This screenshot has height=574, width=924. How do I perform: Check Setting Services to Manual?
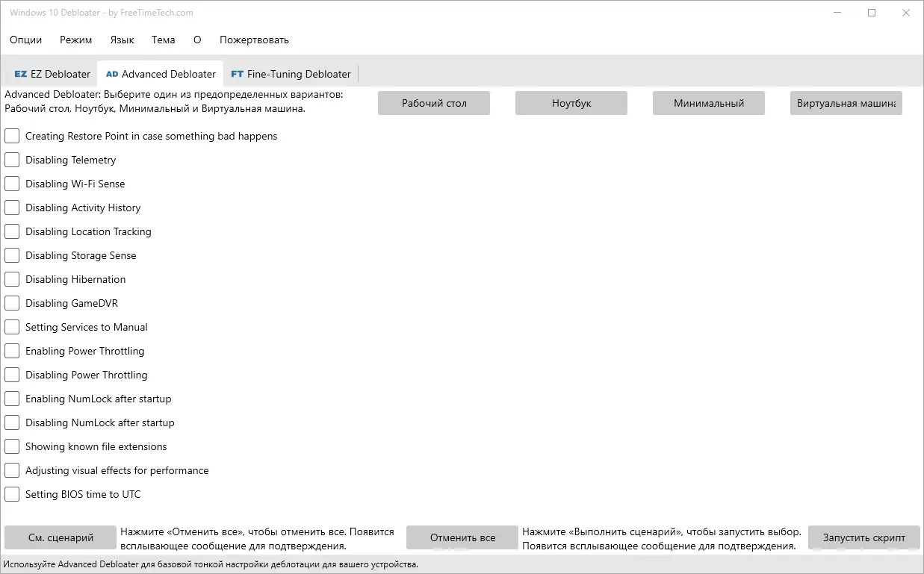click(x=12, y=327)
